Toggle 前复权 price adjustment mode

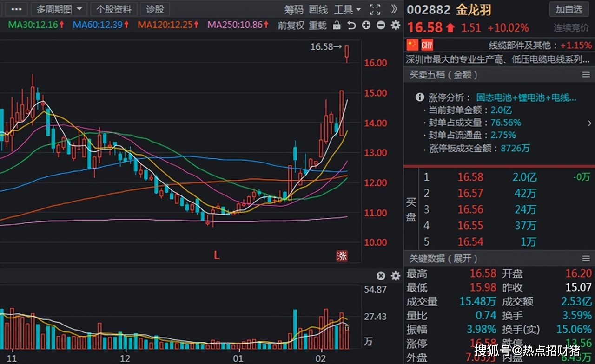click(291, 25)
